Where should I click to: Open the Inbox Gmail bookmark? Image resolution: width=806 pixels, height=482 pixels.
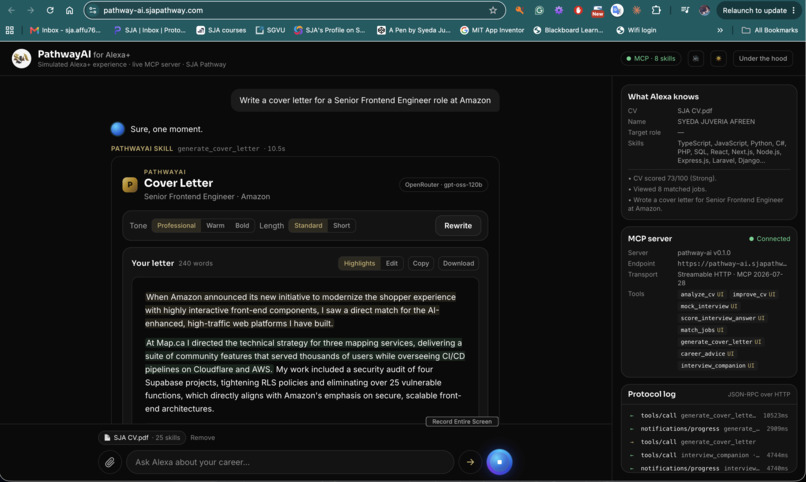point(65,30)
